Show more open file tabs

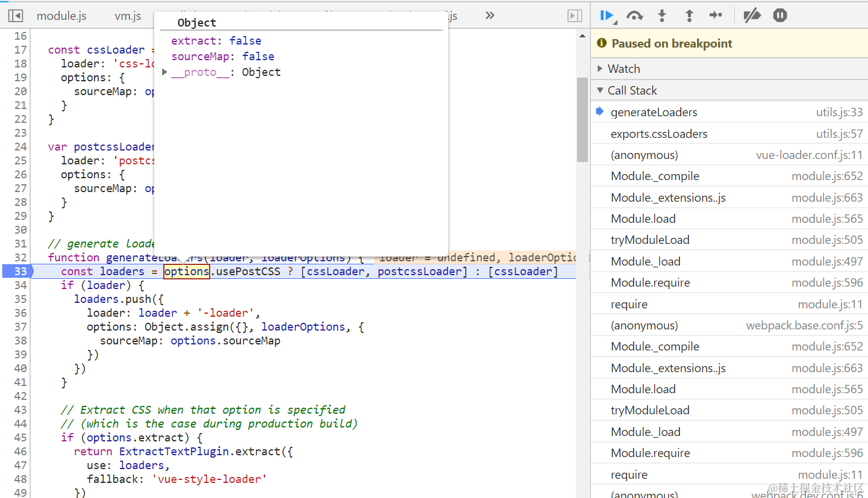490,16
